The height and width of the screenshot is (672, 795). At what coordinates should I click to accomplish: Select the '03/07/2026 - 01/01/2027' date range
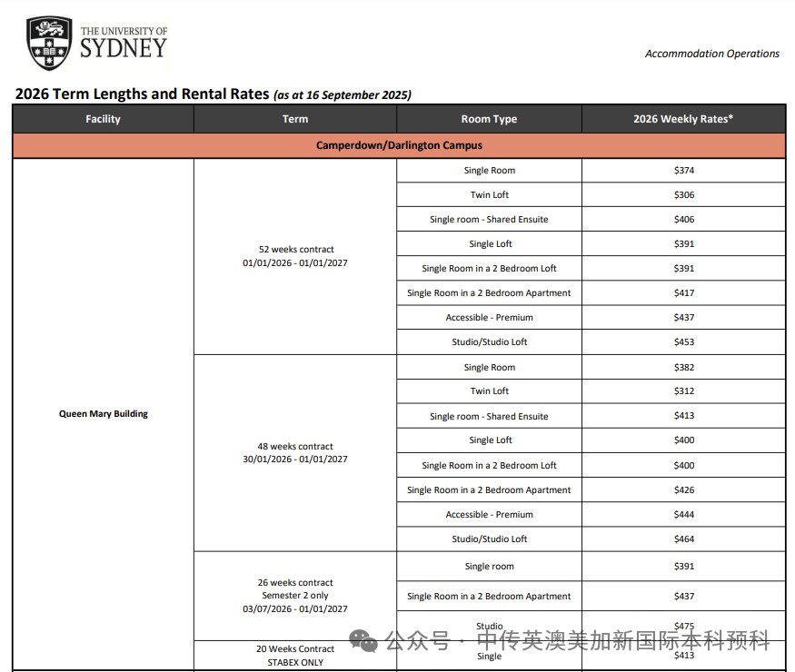(295, 608)
